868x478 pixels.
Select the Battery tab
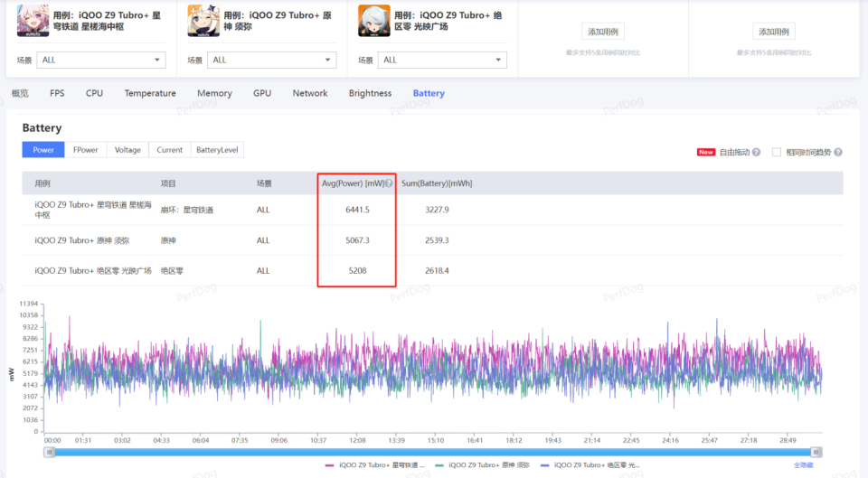click(x=429, y=93)
